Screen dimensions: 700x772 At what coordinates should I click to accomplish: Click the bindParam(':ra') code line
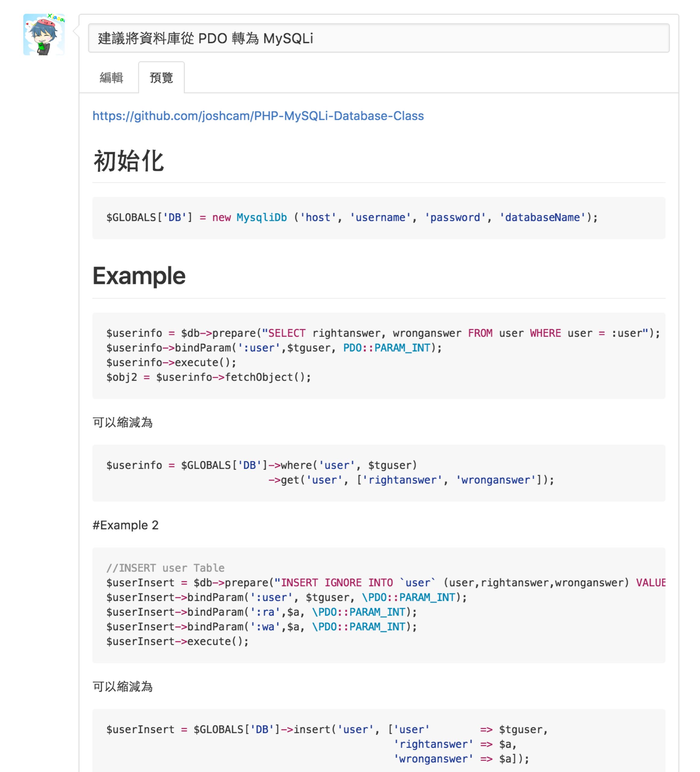click(261, 612)
